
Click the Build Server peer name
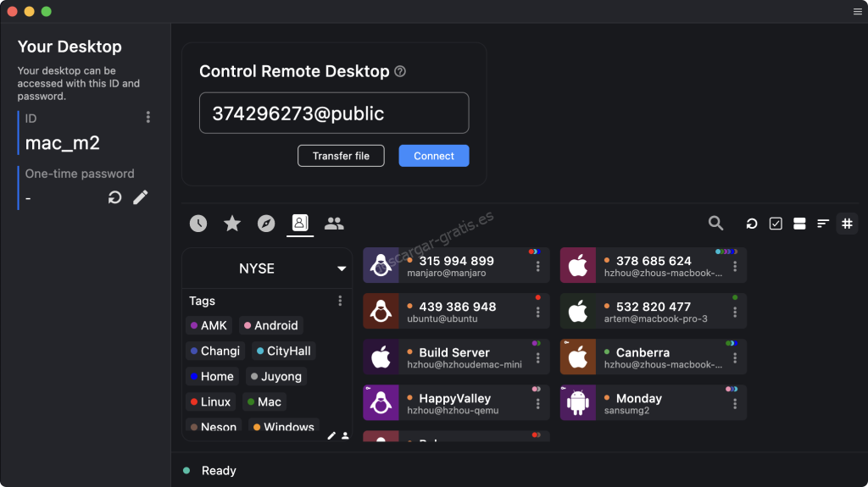tap(454, 352)
